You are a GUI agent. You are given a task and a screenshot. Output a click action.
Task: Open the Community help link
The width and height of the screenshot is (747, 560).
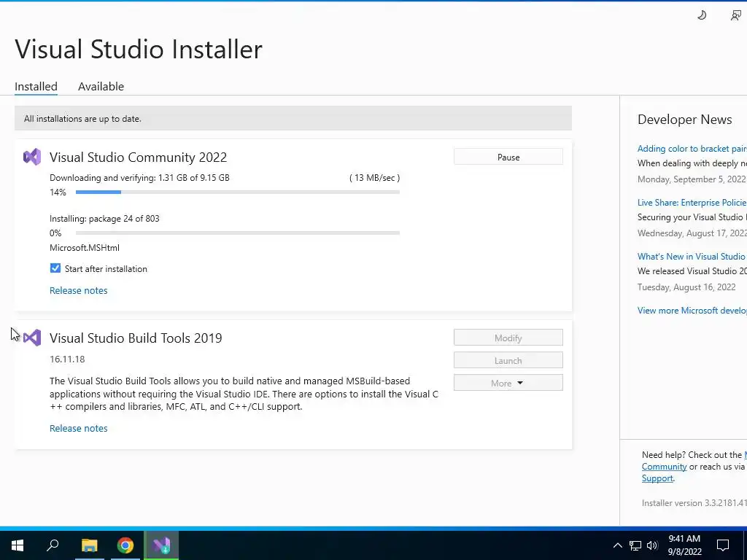point(664,467)
